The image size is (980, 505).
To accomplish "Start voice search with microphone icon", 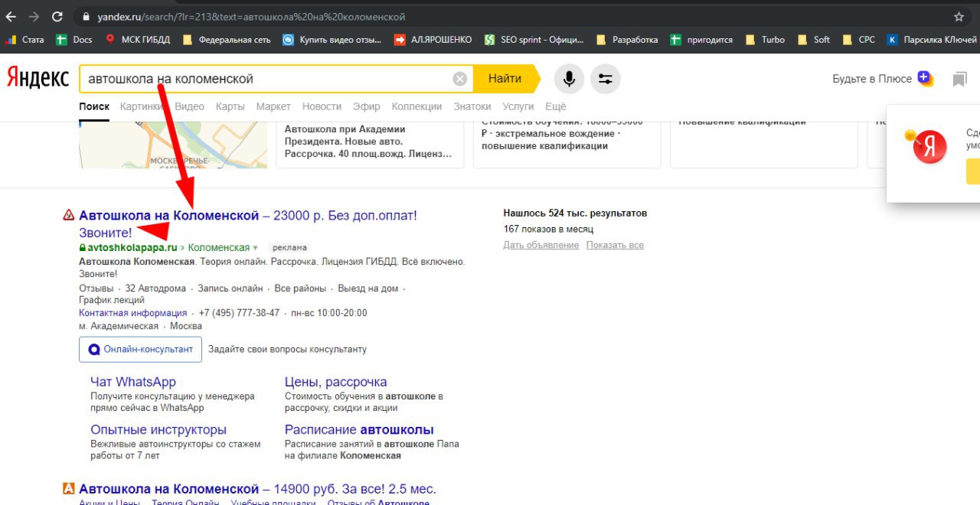I will pos(569,79).
